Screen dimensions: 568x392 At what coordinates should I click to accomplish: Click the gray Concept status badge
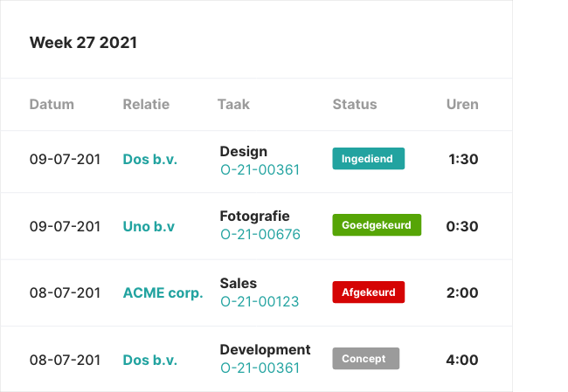click(x=365, y=359)
